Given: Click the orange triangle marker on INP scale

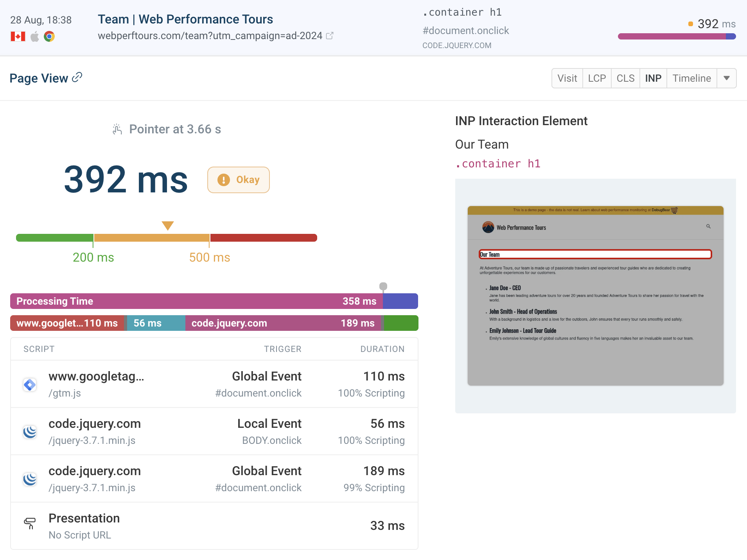Looking at the screenshot, I should coord(168,226).
